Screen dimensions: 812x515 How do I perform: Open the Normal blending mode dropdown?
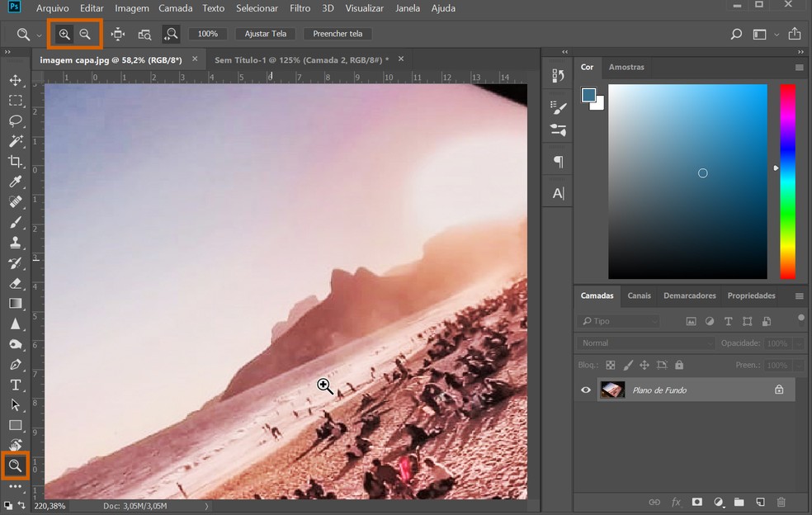(644, 342)
